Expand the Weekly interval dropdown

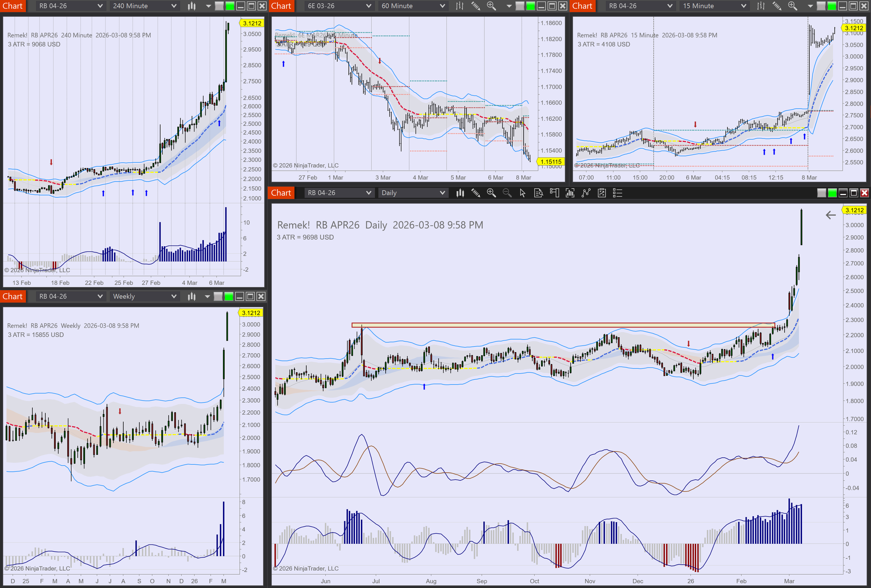point(174,296)
